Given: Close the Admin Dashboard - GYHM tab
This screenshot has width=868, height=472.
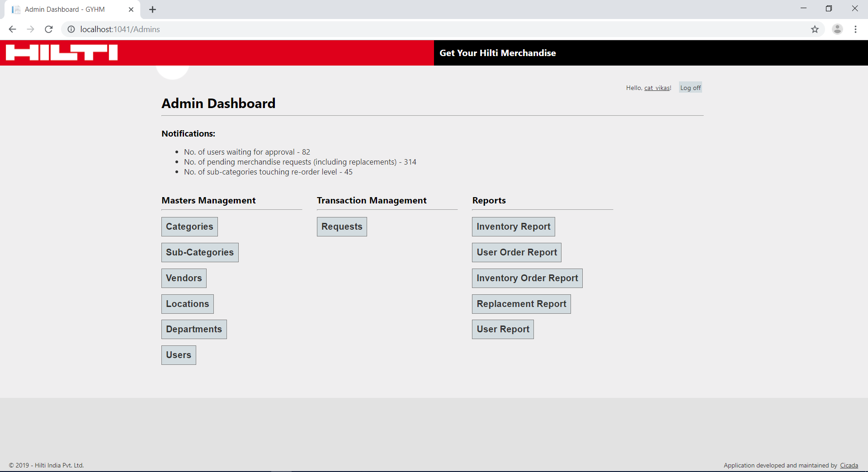Looking at the screenshot, I should click(x=131, y=9).
